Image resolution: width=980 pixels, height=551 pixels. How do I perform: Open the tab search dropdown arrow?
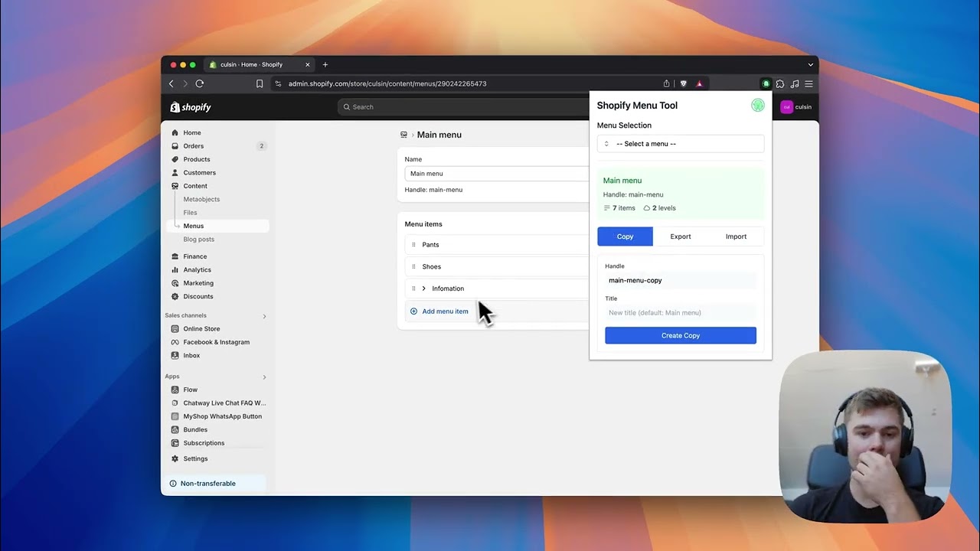pos(811,64)
